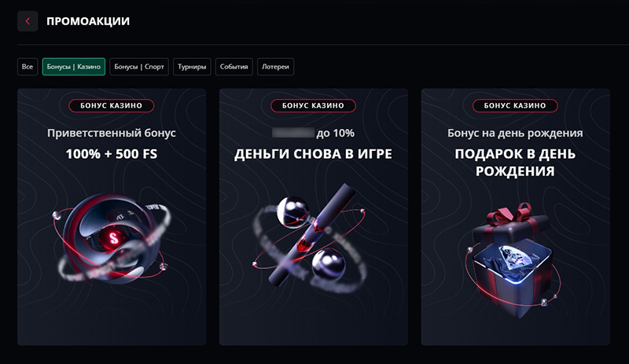Click the 100% + 500 FS heading
This screenshot has width=629, height=364.
112,154
